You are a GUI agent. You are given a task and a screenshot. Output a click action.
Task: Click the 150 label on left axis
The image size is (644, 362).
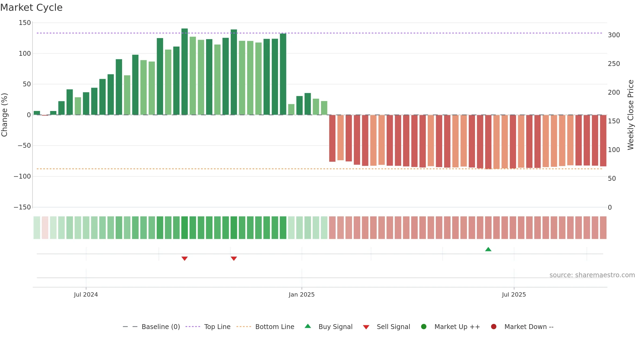click(25, 23)
